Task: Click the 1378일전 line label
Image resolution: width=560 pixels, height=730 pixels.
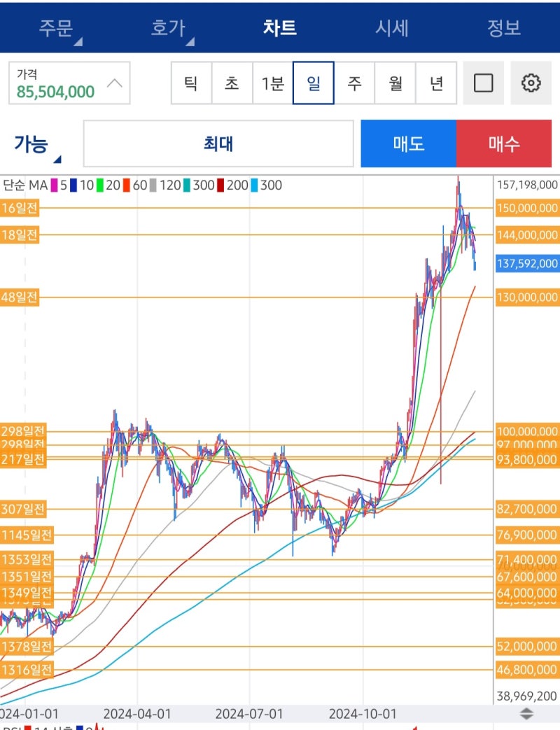Action: click(27, 646)
